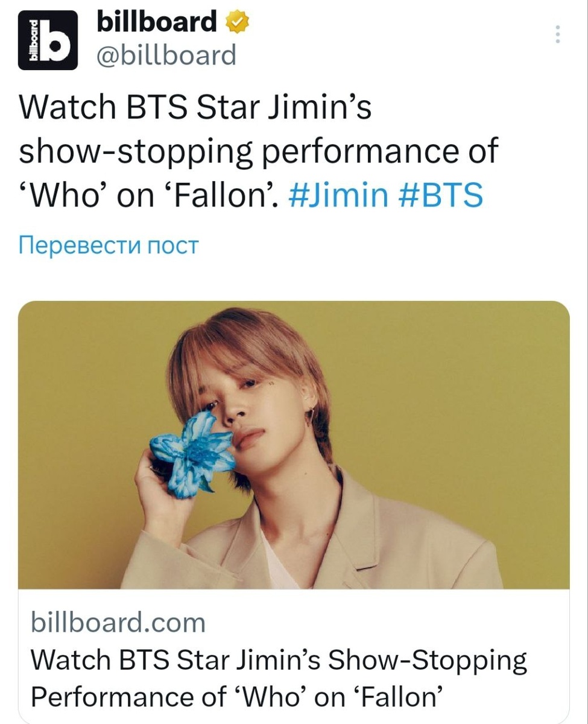Open the billboard display name profile
588x724 pixels.
point(157,24)
